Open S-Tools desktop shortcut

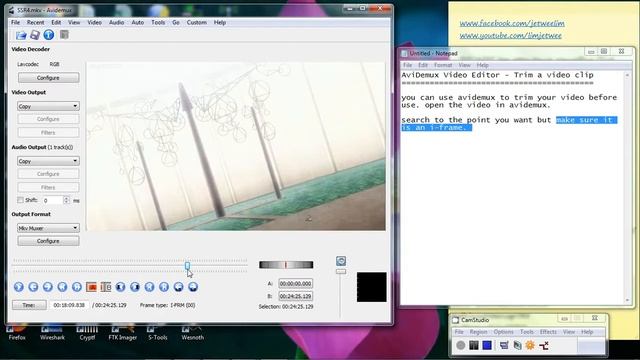pyautogui.click(x=158, y=333)
